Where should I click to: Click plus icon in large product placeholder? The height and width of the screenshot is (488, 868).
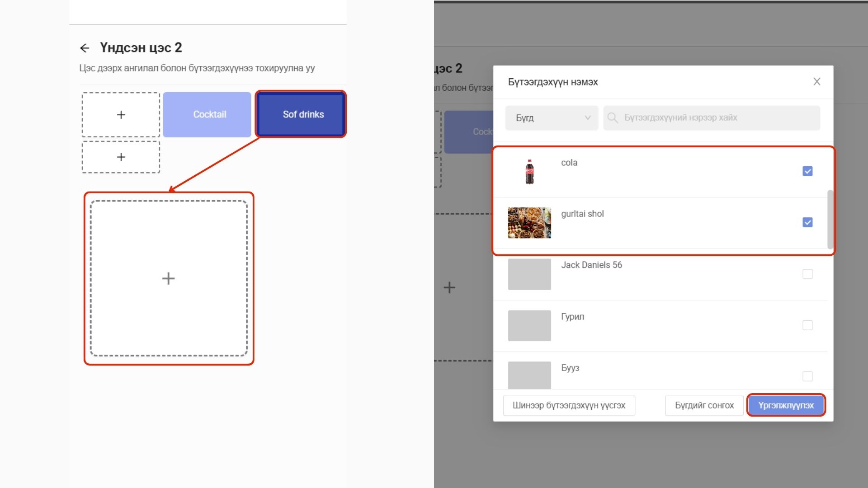[x=169, y=278]
